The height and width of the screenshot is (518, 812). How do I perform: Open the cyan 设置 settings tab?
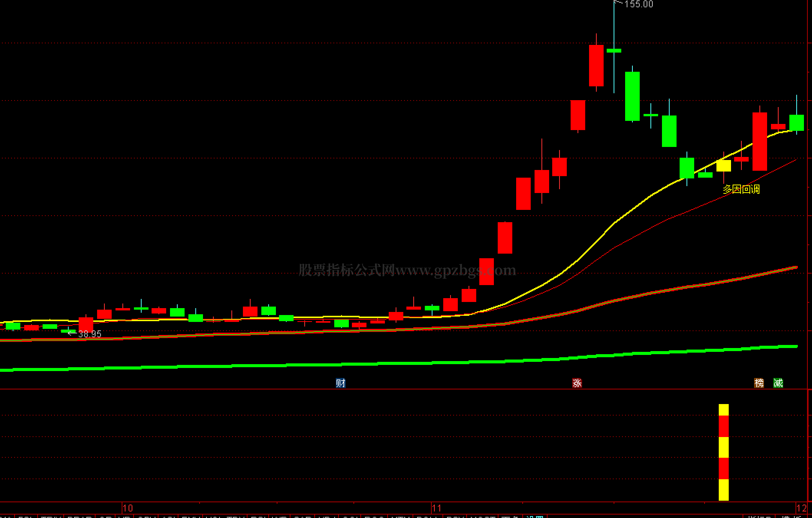pos(535,516)
